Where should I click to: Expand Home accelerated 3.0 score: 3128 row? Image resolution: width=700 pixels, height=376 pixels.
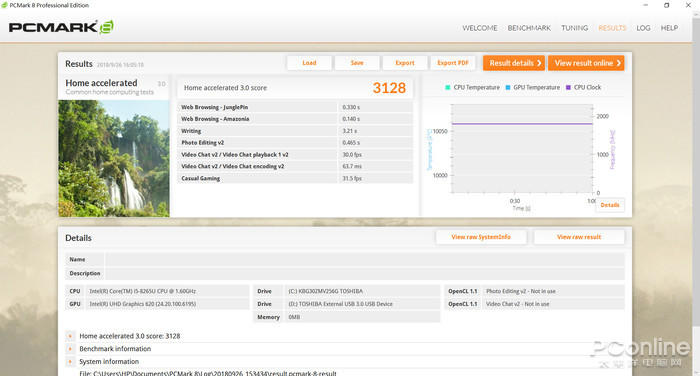pos(70,336)
